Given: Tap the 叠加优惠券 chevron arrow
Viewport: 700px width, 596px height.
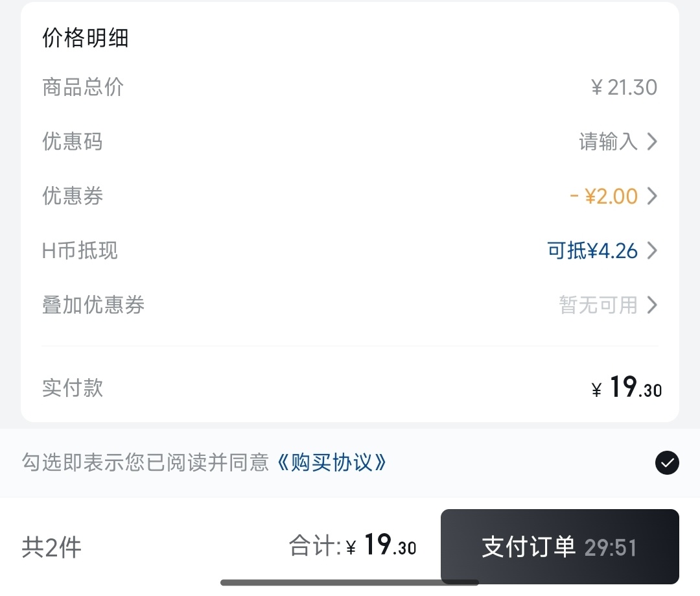Looking at the screenshot, I should click(x=652, y=305).
